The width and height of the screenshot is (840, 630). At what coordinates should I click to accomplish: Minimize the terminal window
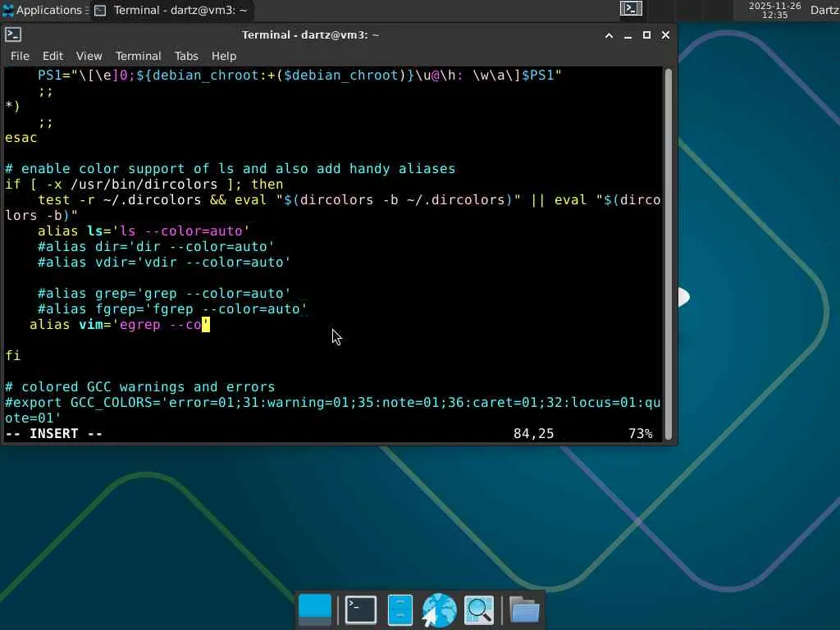pyautogui.click(x=628, y=35)
